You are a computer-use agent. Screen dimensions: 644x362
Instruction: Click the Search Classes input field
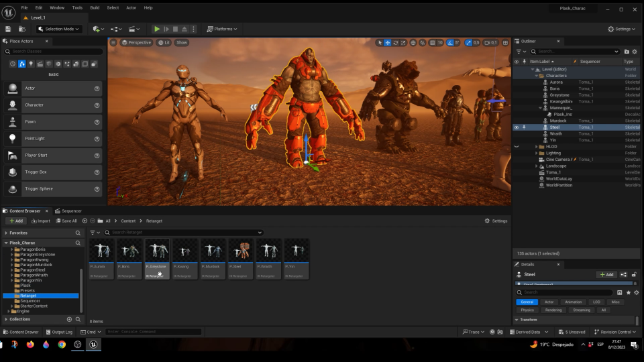coord(54,52)
